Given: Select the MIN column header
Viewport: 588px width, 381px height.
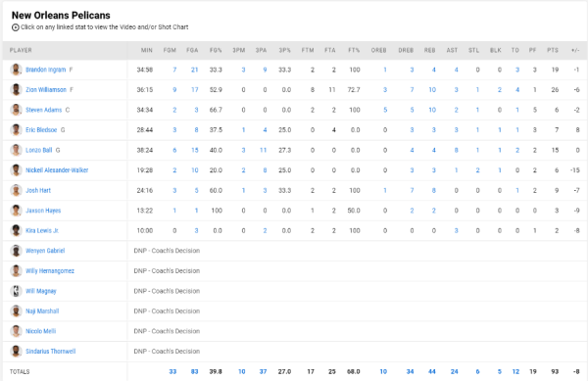Looking at the screenshot, I should [147, 50].
